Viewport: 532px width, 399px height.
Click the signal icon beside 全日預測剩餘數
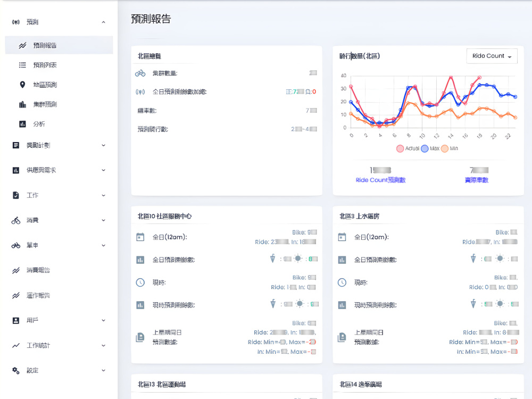click(140, 92)
